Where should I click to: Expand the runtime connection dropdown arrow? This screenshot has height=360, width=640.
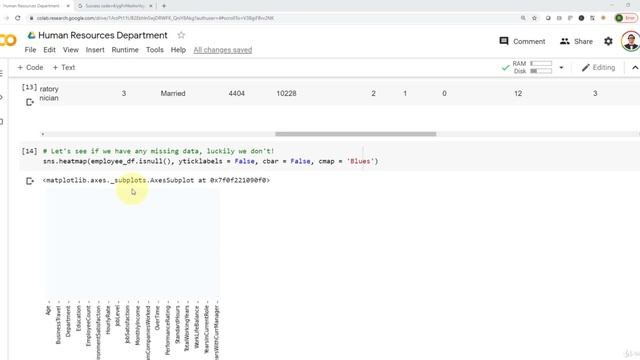(561, 68)
